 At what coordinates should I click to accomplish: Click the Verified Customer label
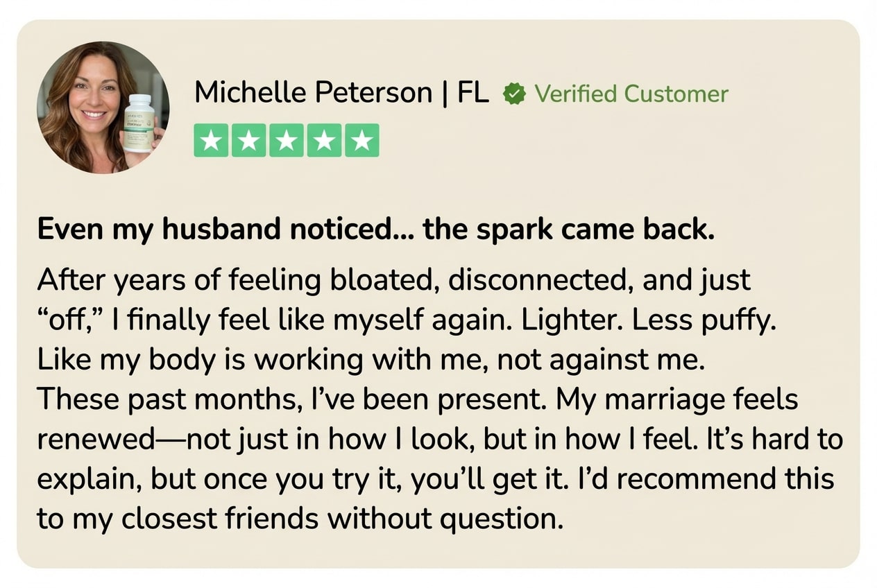point(631,94)
